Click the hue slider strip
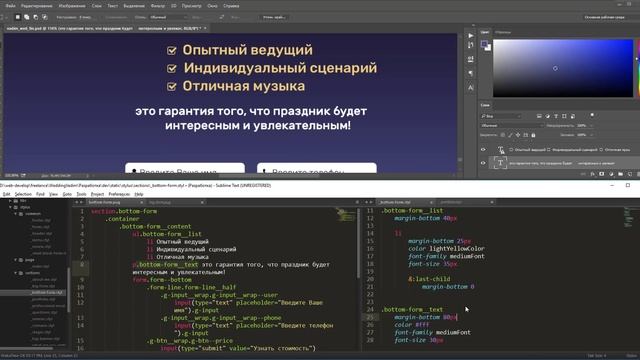The width and height of the screenshot is (640, 360). 638,68
